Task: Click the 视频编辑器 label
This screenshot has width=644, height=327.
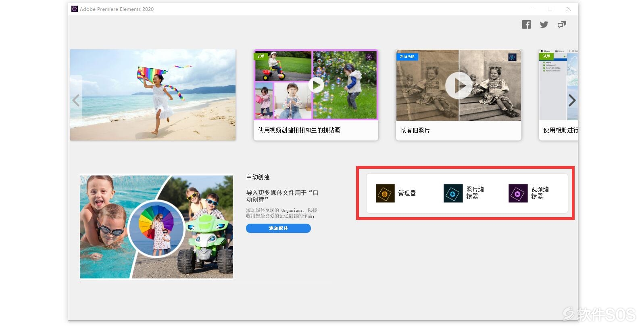Action: (x=540, y=193)
